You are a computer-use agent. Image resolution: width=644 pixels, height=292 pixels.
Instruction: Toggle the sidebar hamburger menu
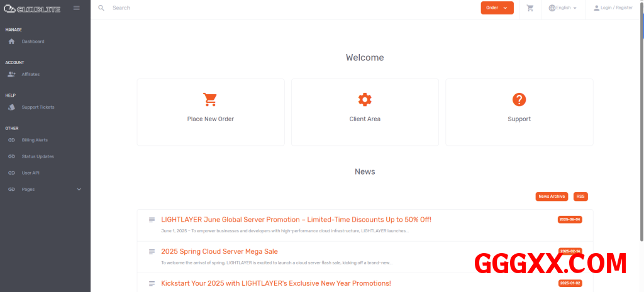pyautogui.click(x=77, y=8)
